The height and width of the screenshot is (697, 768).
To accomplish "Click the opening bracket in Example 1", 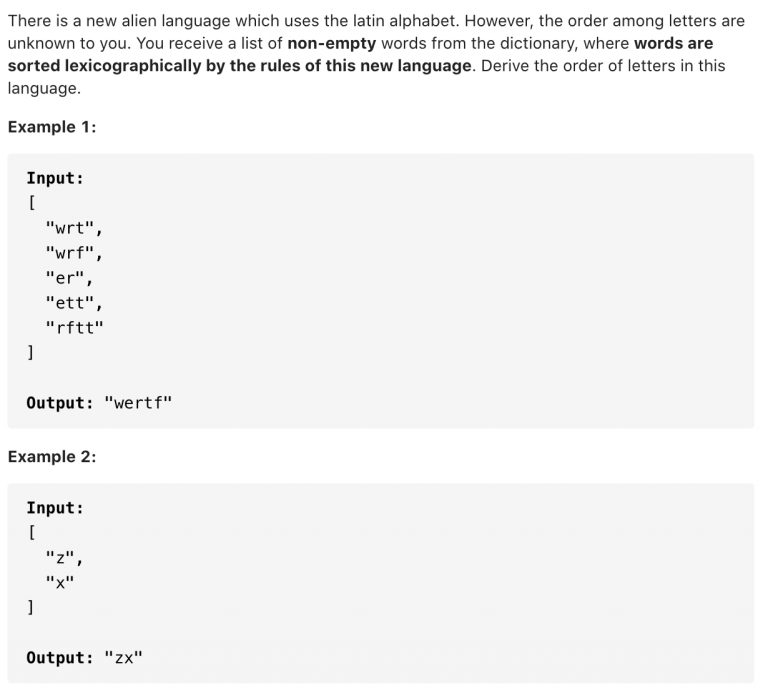I will tap(31, 202).
